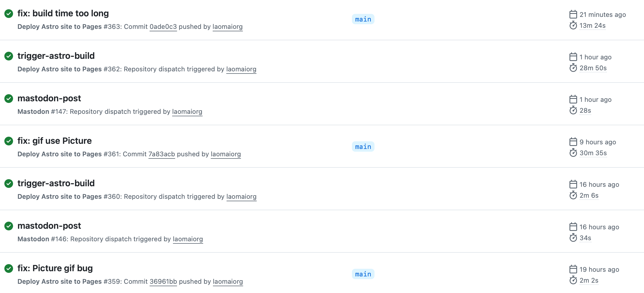
Task: Click the green success check for 'fix: build time too long'
Action: click(9, 14)
